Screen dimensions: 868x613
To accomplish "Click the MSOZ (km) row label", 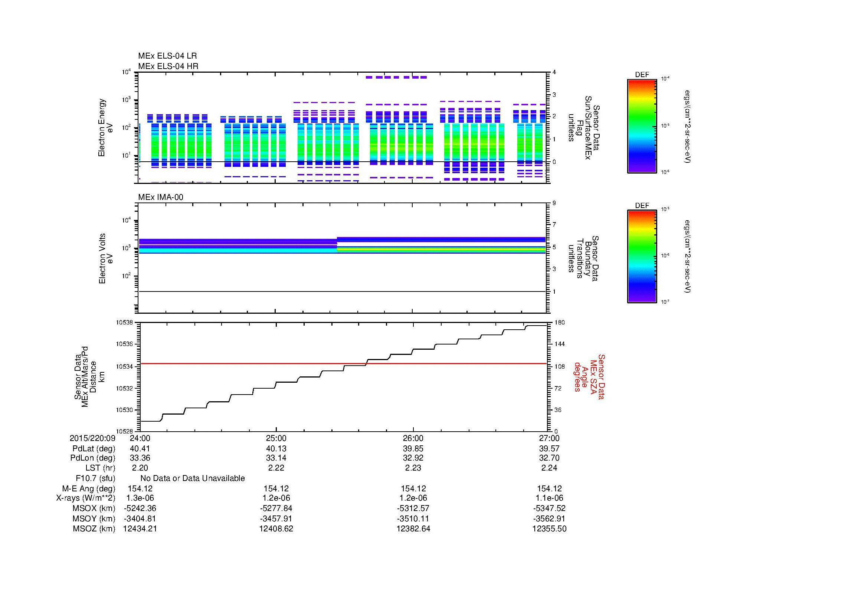I will [x=94, y=529].
